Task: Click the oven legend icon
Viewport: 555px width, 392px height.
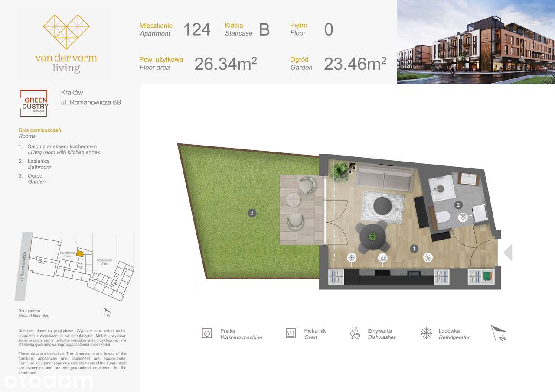Action: click(291, 334)
